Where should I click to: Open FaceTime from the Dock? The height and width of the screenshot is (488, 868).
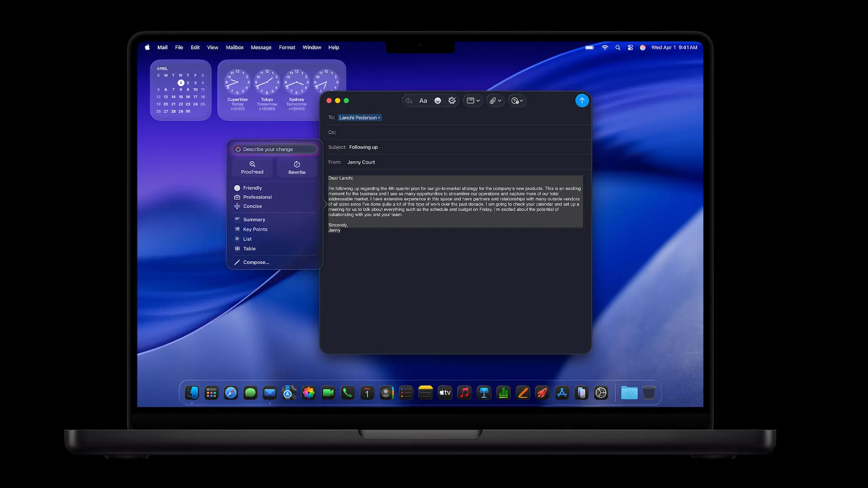point(328,393)
